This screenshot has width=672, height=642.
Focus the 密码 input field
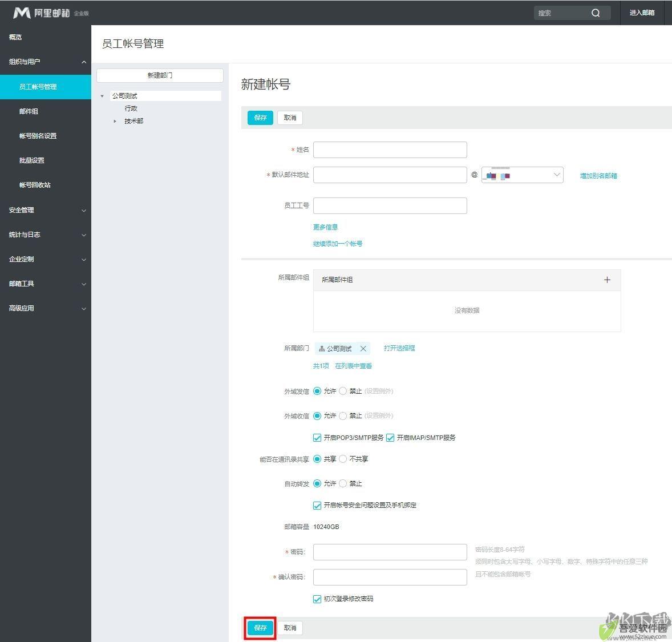point(390,552)
